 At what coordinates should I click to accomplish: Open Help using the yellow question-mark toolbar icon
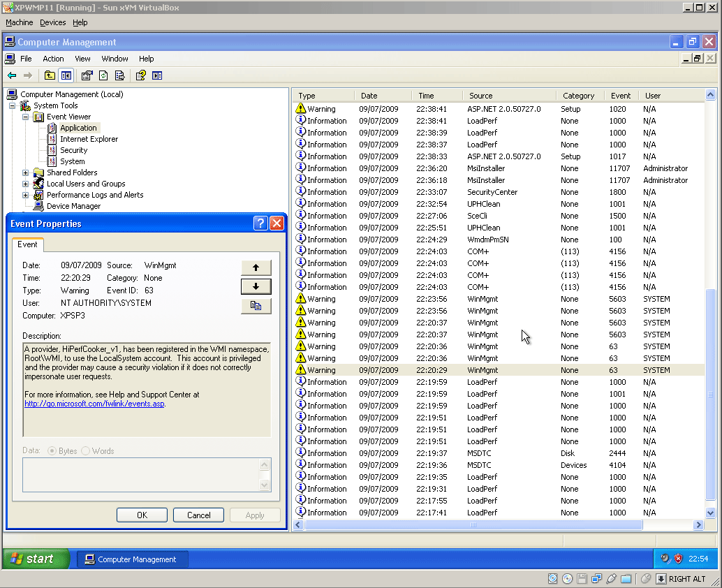141,75
